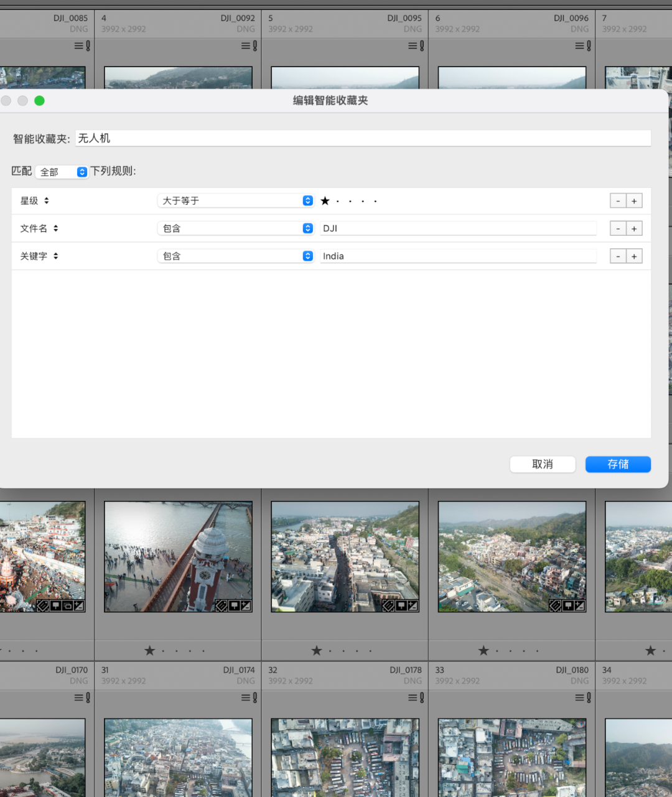This screenshot has width=672, height=797.
Task: Click the green zoom button of the dialog
Action: pos(39,101)
